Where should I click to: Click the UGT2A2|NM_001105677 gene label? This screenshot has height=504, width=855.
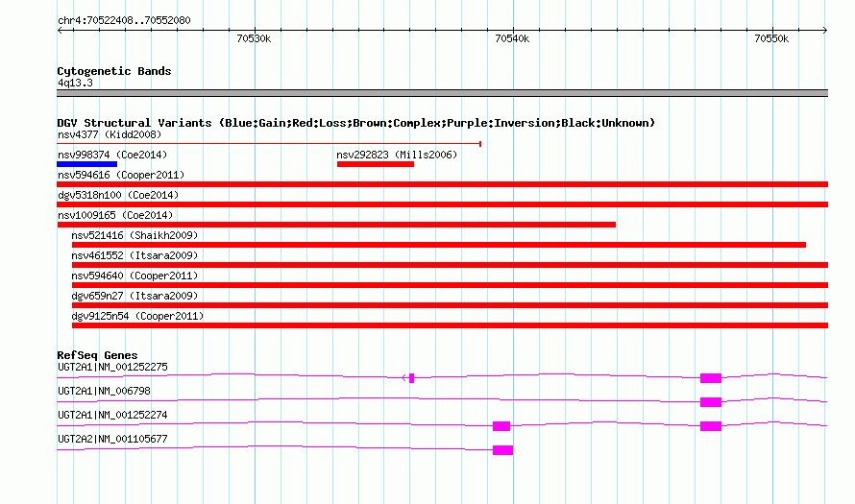pos(112,439)
